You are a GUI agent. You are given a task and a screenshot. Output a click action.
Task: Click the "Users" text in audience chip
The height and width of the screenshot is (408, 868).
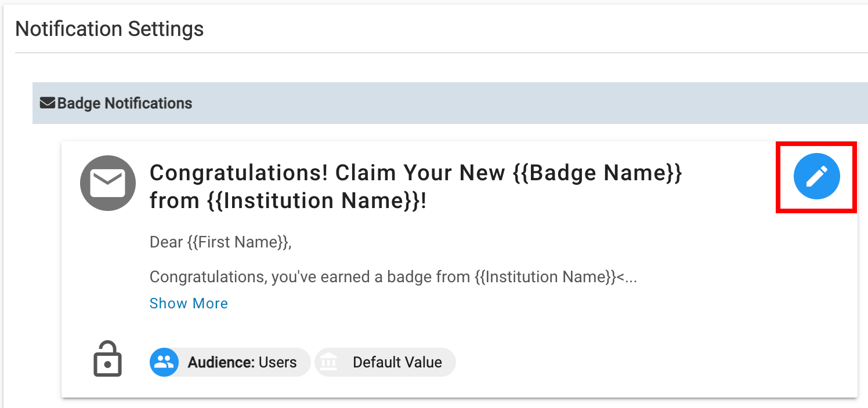tap(277, 362)
